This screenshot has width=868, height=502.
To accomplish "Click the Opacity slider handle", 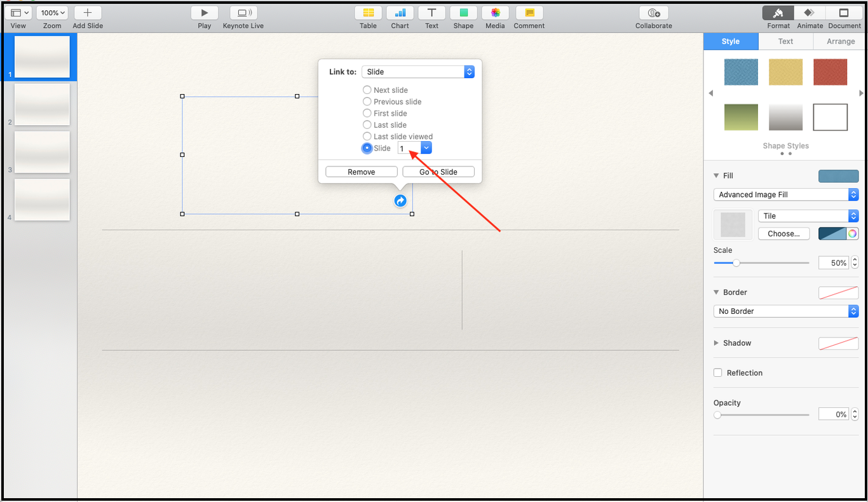I will pos(717,415).
